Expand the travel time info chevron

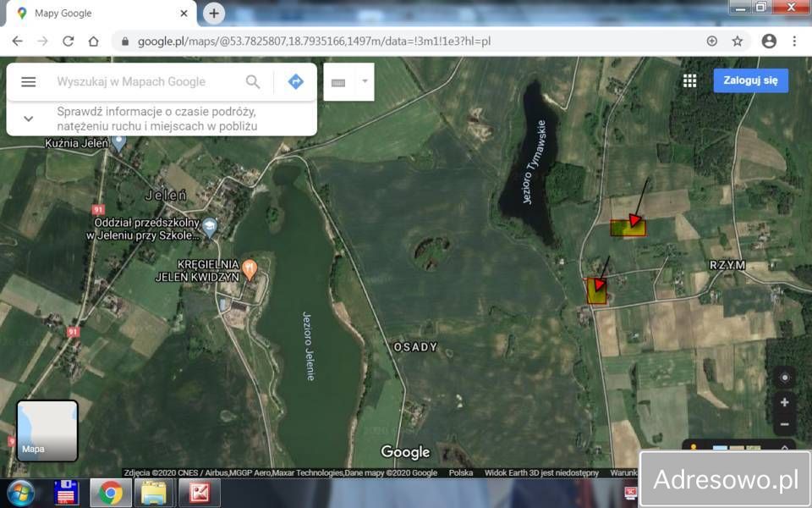tap(29, 119)
